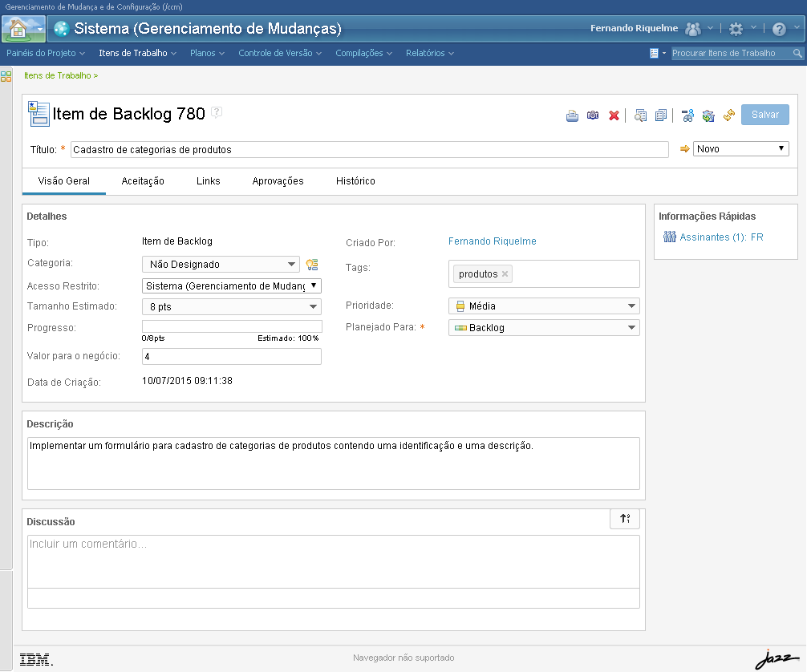Click the duplicate work item icon
807x672 pixels.
pos(661,115)
